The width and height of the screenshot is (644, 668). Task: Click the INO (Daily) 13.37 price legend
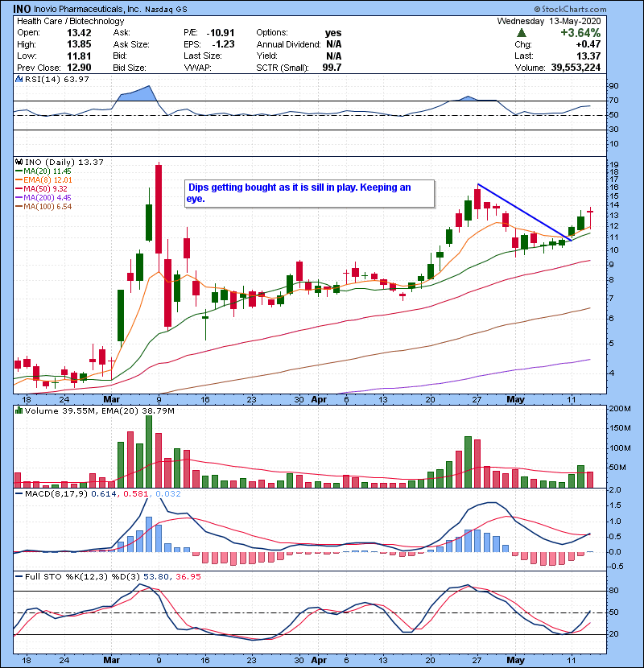point(56,161)
